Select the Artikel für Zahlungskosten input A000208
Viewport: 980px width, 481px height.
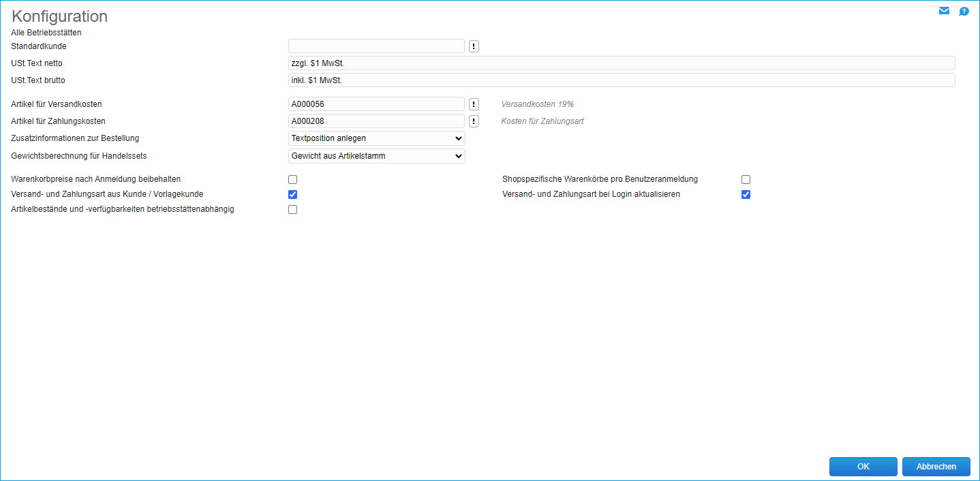coord(376,121)
